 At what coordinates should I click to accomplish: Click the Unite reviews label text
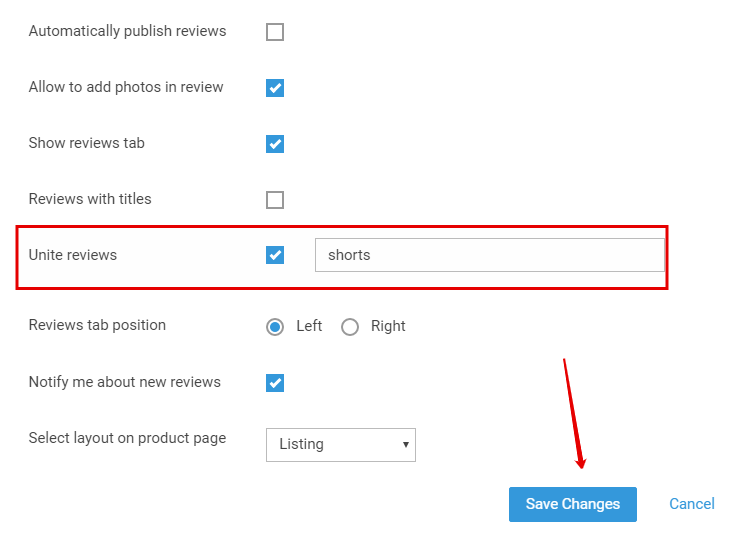tap(73, 255)
